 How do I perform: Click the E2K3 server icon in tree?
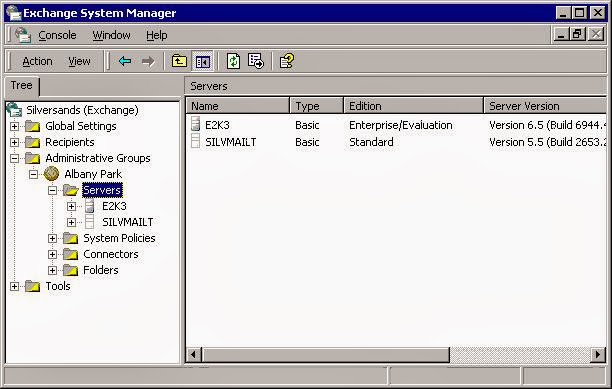pyautogui.click(x=90, y=206)
